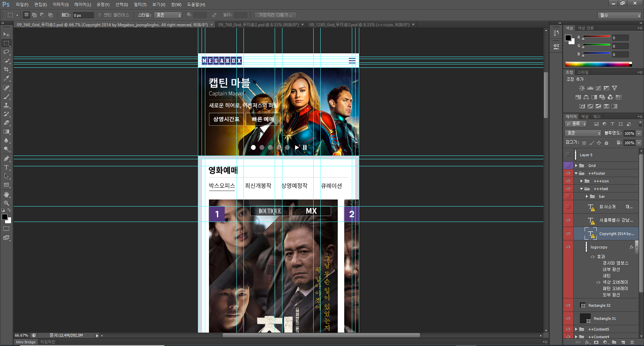Screen dimensions: 644x346
Task: Add a Curves adjustment
Action: click(x=598, y=88)
